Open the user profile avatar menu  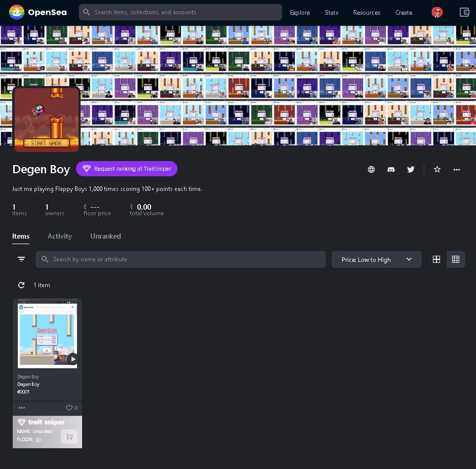click(x=437, y=13)
